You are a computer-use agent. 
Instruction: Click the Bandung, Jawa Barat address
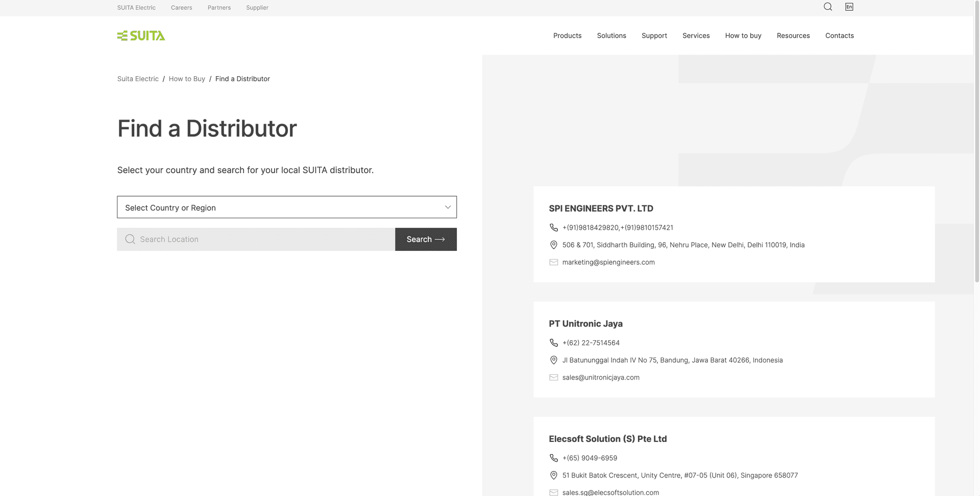tap(672, 360)
